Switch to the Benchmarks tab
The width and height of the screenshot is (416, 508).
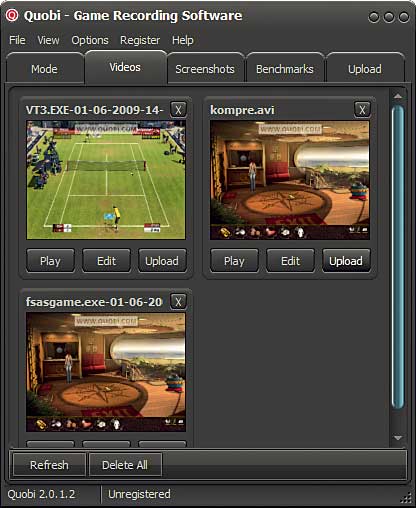pyautogui.click(x=285, y=69)
